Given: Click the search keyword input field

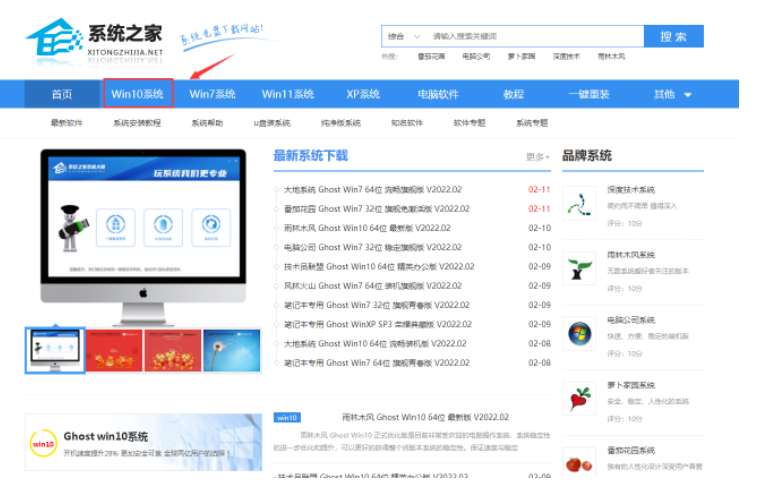Looking at the screenshot, I should [535, 37].
